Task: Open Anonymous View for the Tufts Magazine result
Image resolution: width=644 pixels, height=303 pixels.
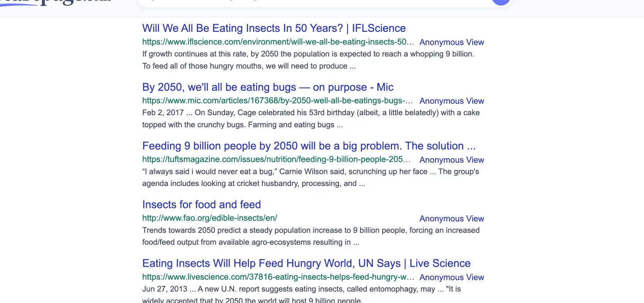Action: pyautogui.click(x=451, y=160)
